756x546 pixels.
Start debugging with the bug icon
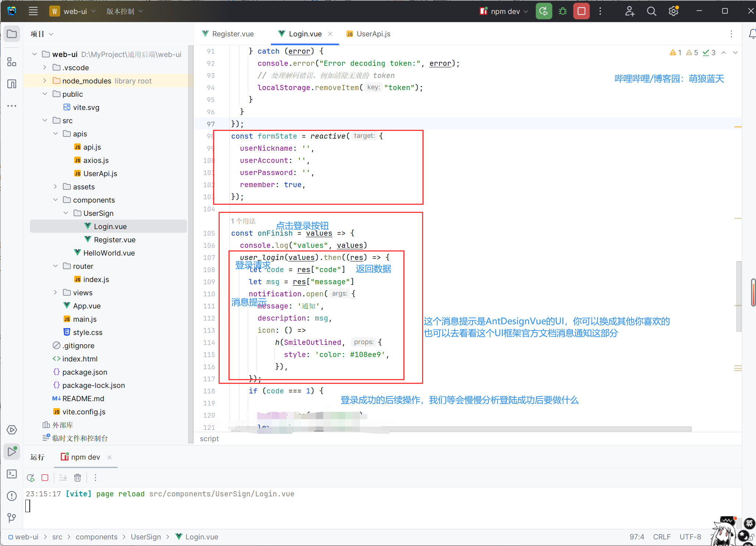562,11
